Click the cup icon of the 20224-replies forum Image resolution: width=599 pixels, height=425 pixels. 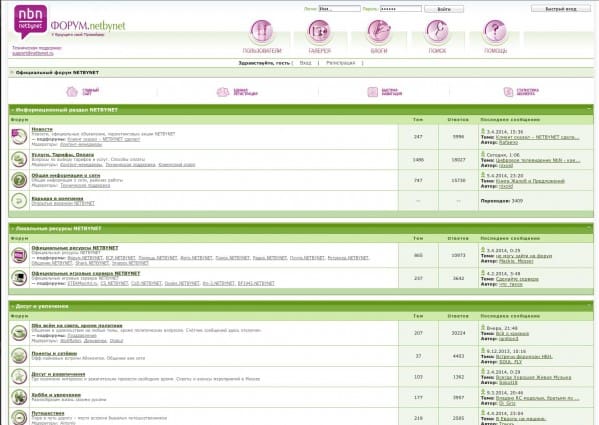click(19, 333)
